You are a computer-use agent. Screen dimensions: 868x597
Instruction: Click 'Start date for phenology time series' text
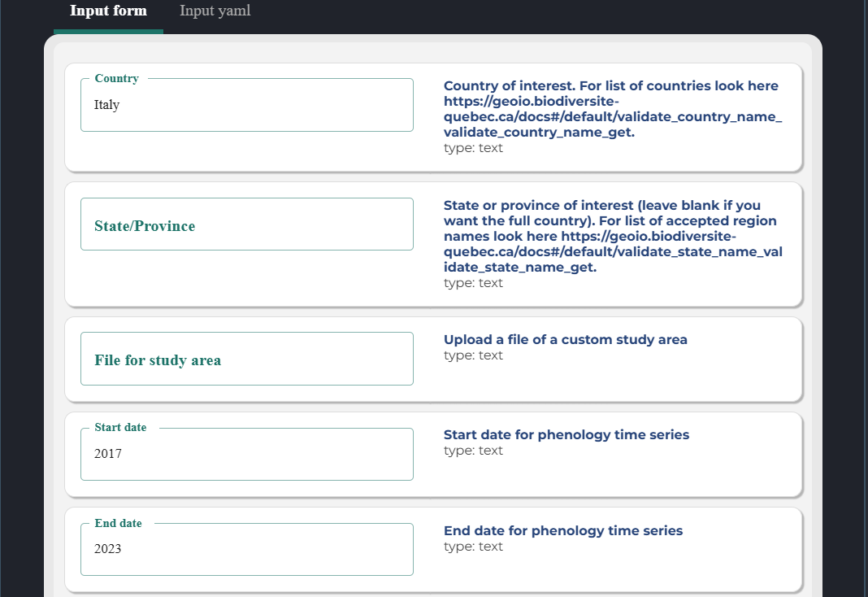566,434
